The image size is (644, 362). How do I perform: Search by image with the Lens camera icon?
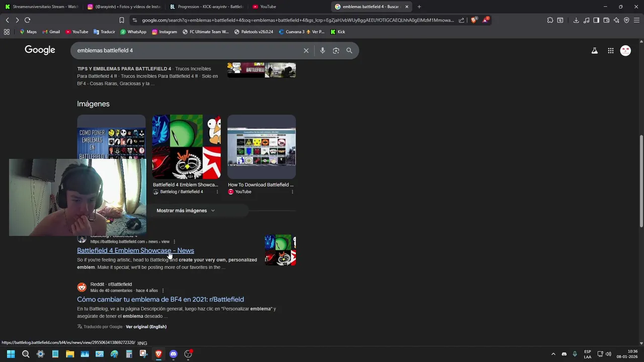click(x=336, y=50)
